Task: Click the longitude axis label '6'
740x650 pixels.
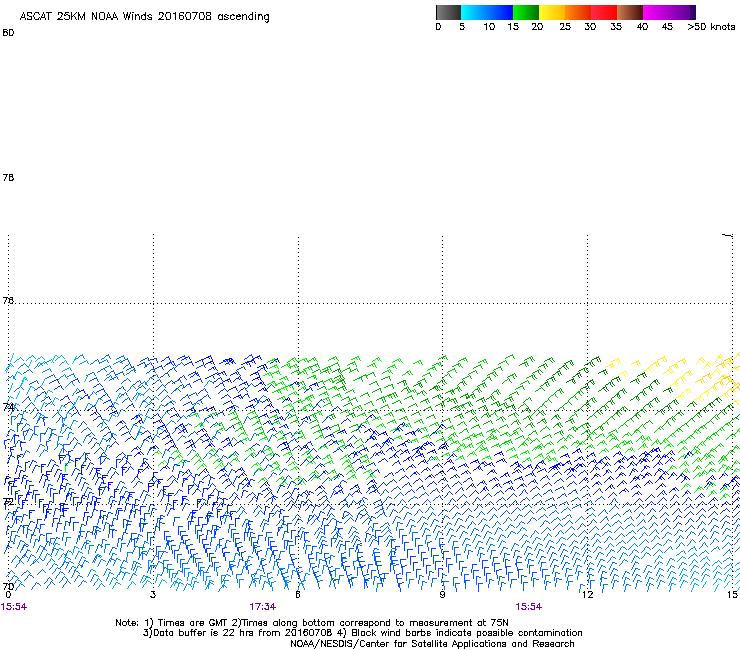Action: [x=298, y=595]
